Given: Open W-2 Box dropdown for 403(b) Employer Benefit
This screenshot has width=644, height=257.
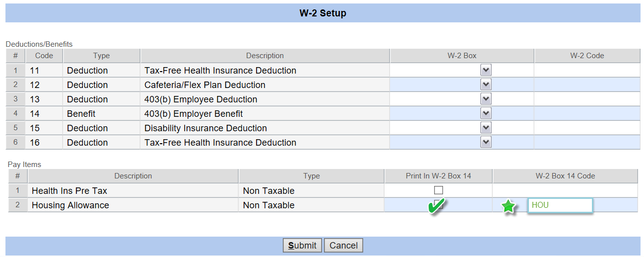Looking at the screenshot, I should point(486,113).
